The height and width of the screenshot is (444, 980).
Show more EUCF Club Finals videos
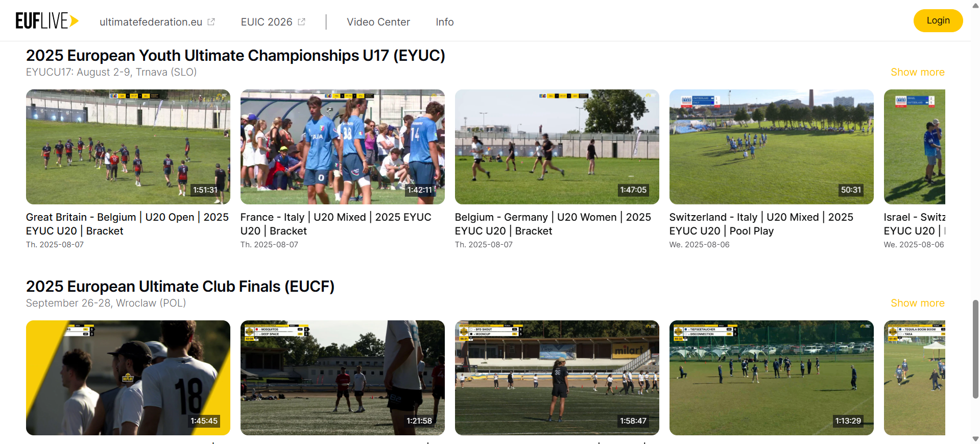(918, 303)
